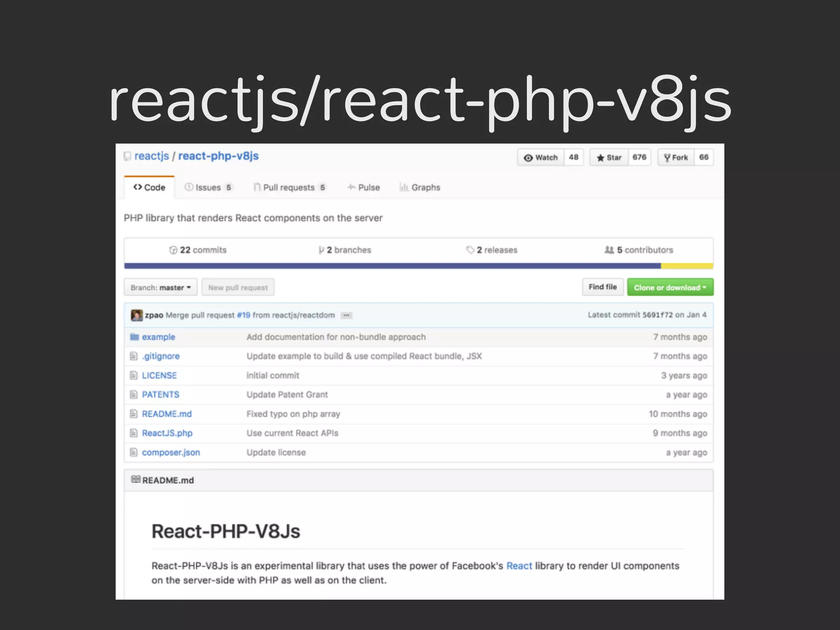
Task: Open the PATENTS file
Action: [x=160, y=395]
